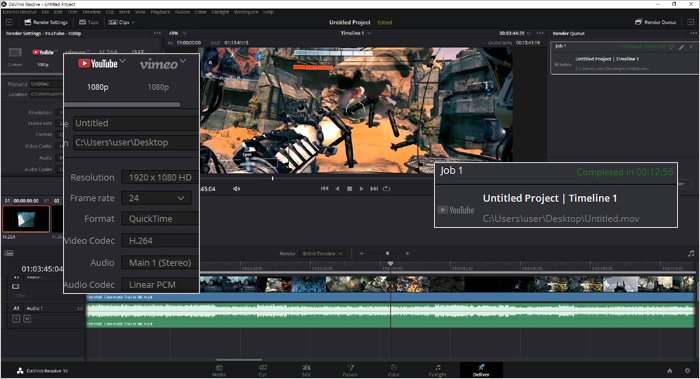Viewport: 700px width, 379px height.
Task: Expand the Clips dropdown in toolbar
Action: (x=121, y=22)
